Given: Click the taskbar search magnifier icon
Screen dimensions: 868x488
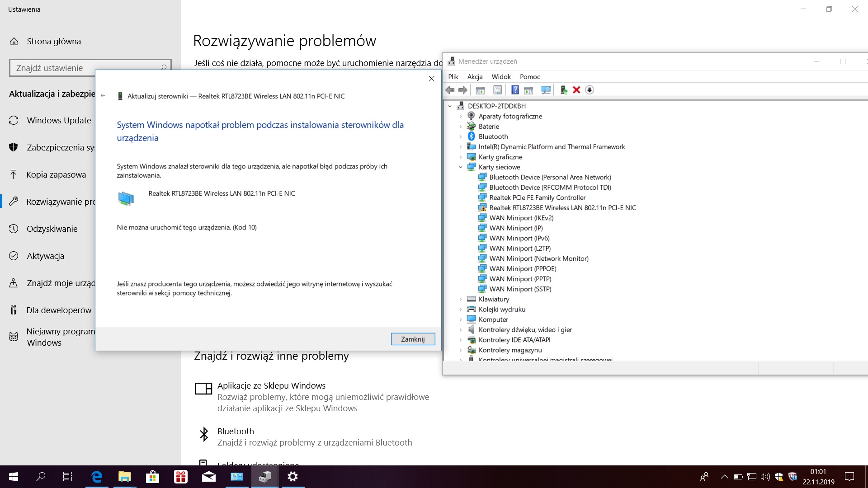Looking at the screenshot, I should coord(41,477).
